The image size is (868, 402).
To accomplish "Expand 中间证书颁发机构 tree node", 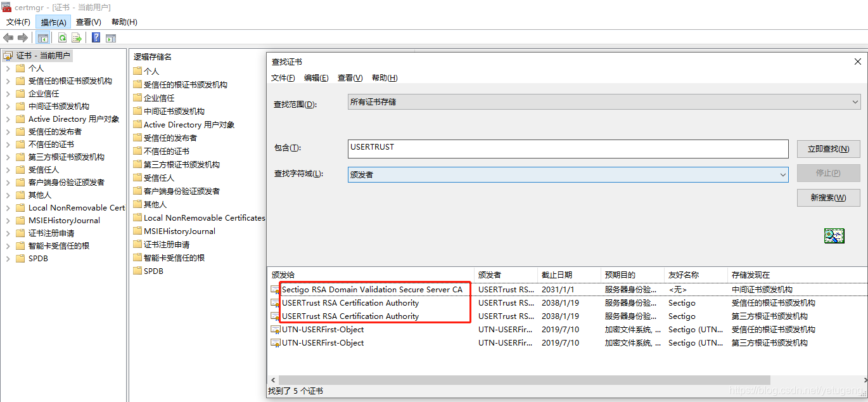I will pos(8,106).
